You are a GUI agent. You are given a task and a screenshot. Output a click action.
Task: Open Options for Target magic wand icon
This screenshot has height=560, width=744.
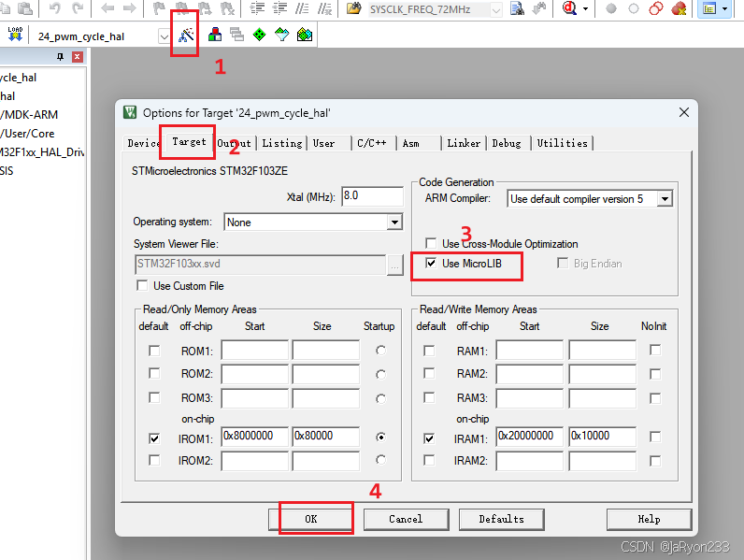click(x=187, y=35)
